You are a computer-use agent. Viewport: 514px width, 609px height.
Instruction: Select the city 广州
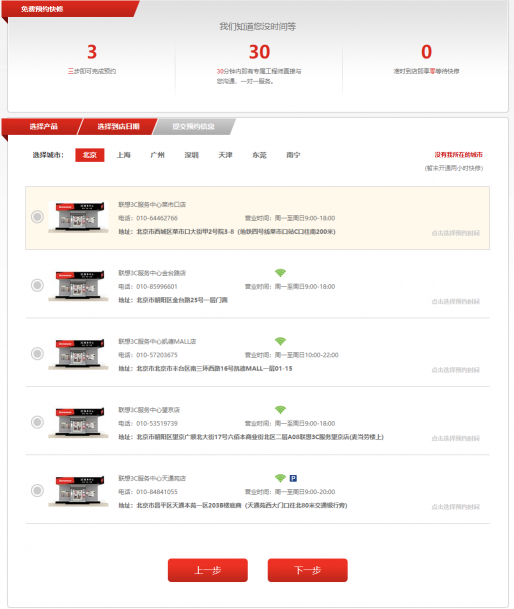pos(157,155)
